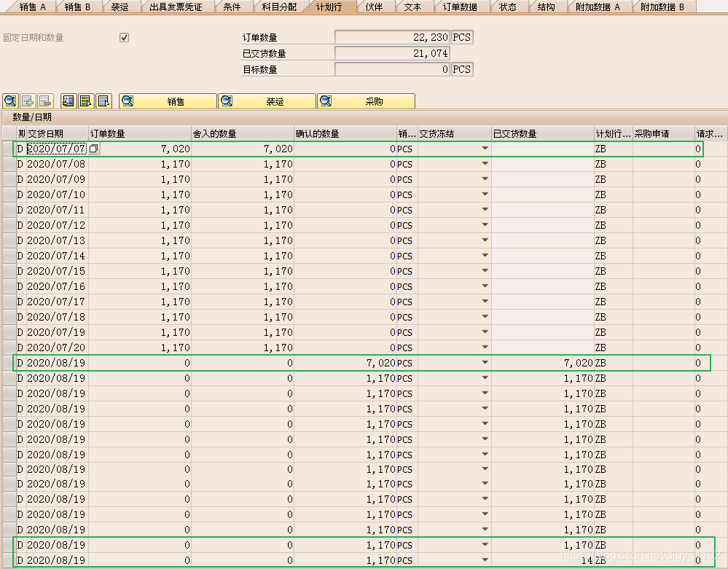Click the 交货日期 column header

tap(57, 133)
